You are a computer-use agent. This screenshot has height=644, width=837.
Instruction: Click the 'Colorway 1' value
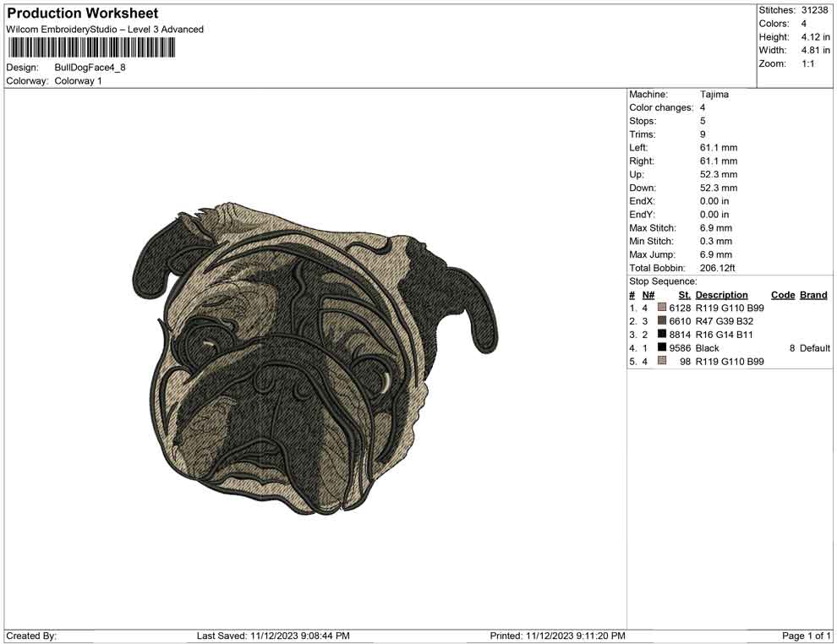pyautogui.click(x=78, y=81)
